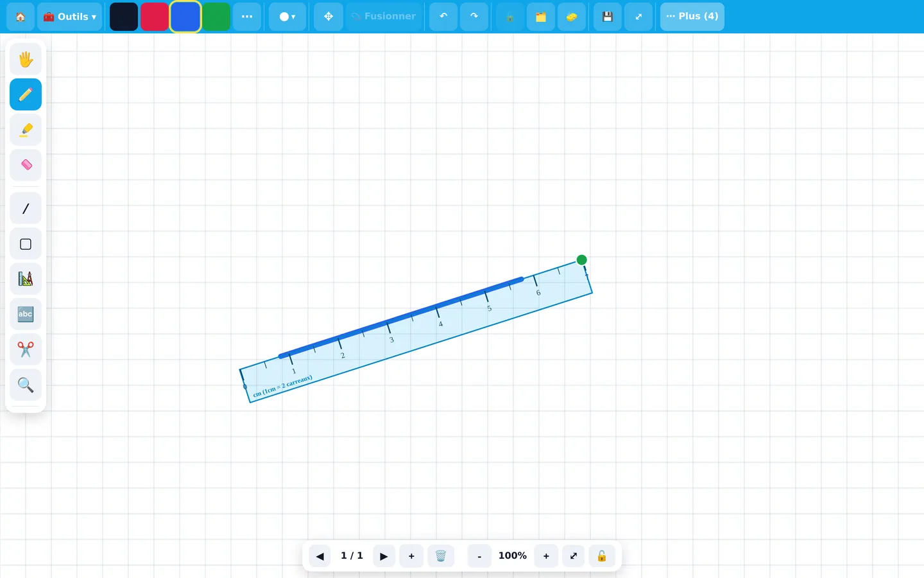
Task: Redo the undone action
Action: point(474,17)
